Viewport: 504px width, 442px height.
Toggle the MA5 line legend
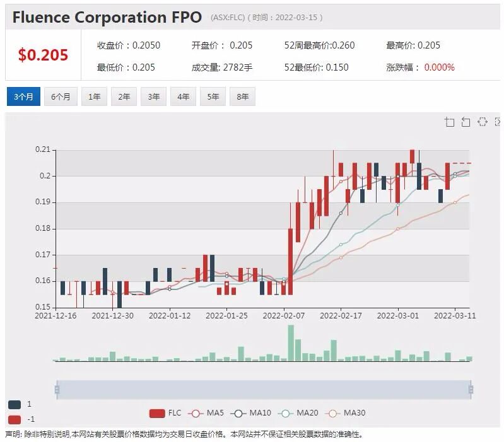(206, 413)
